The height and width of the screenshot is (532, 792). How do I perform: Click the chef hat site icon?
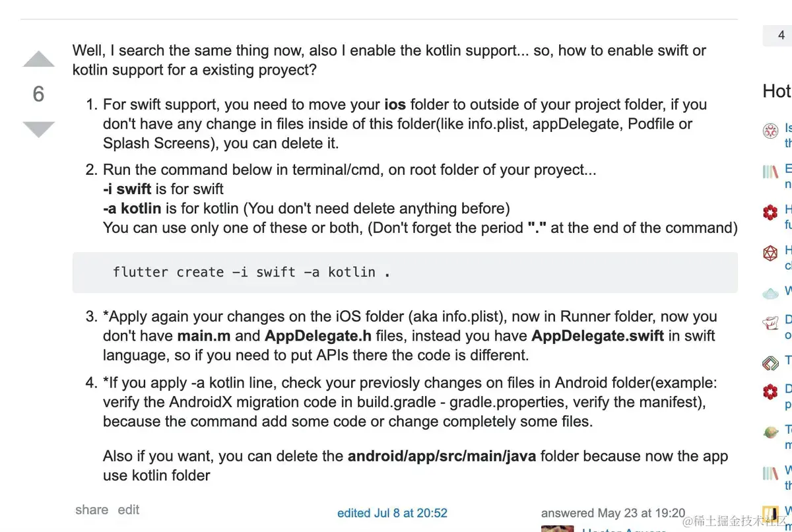(770, 323)
